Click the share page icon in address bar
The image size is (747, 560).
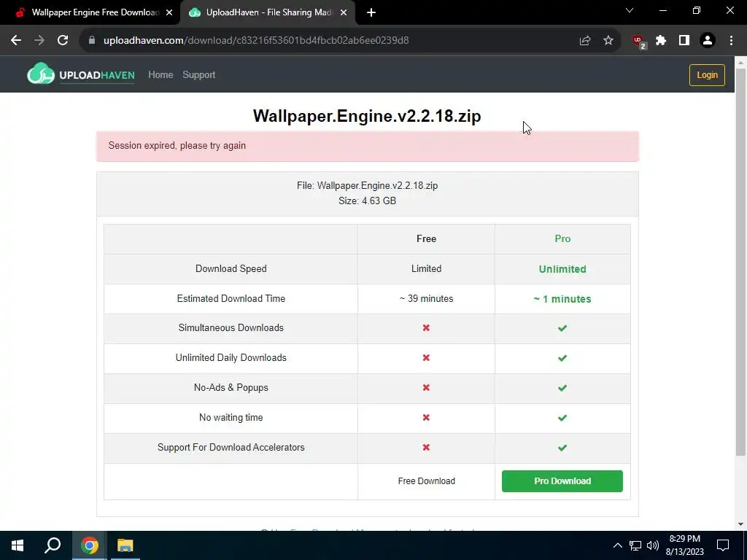(585, 41)
